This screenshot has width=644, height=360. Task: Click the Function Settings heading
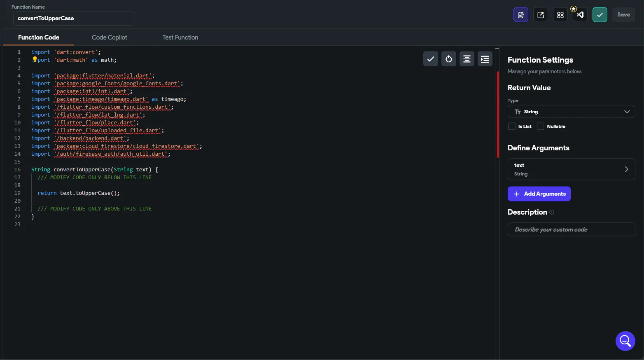coord(540,60)
